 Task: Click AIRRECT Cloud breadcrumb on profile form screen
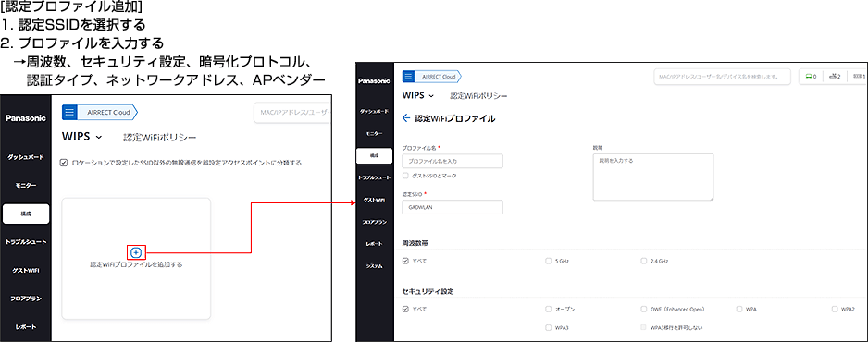pos(439,77)
